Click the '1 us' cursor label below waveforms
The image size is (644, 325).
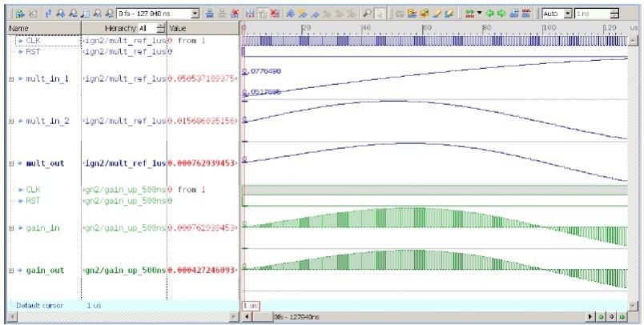(x=250, y=306)
